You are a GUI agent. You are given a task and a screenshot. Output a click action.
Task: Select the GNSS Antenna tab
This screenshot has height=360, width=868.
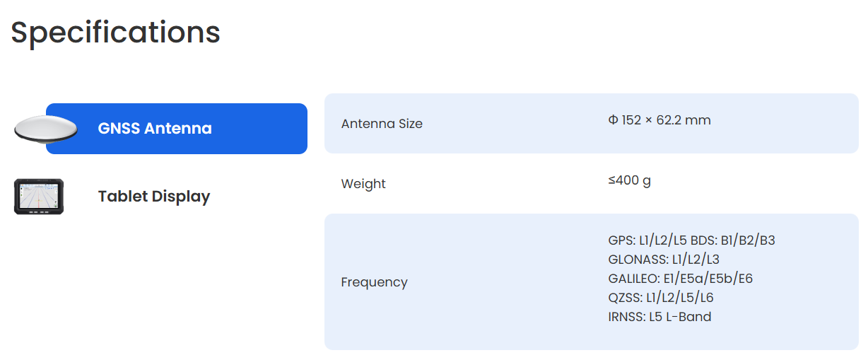pos(177,129)
